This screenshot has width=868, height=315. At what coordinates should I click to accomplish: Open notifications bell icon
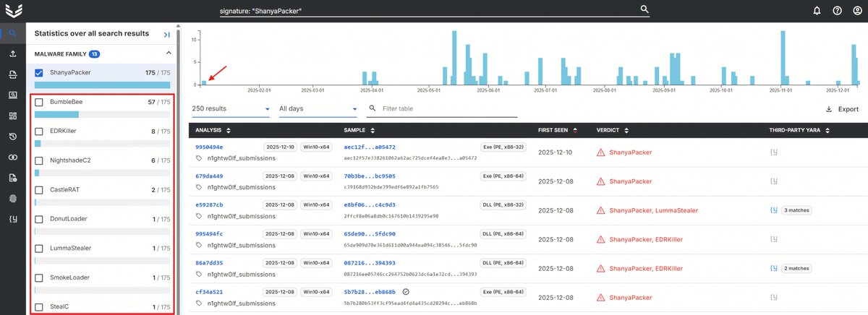(x=817, y=11)
